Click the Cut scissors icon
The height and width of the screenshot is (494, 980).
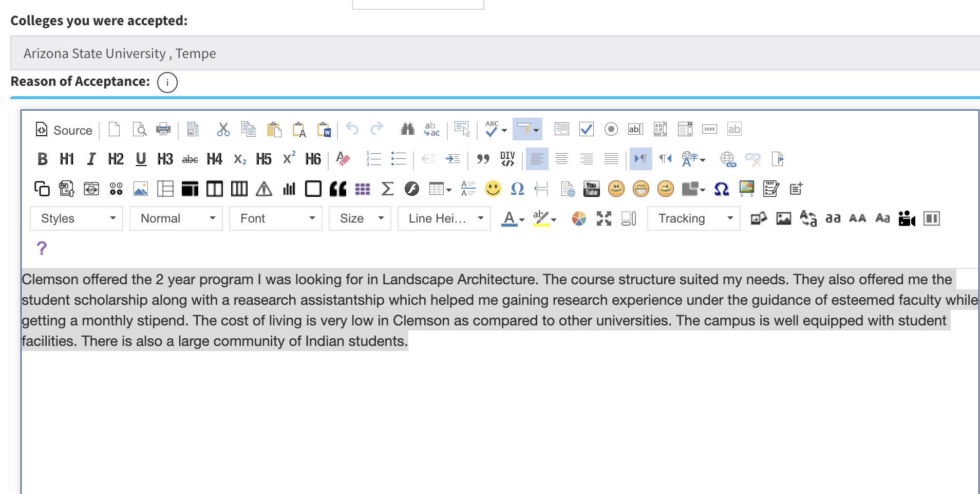(x=223, y=129)
